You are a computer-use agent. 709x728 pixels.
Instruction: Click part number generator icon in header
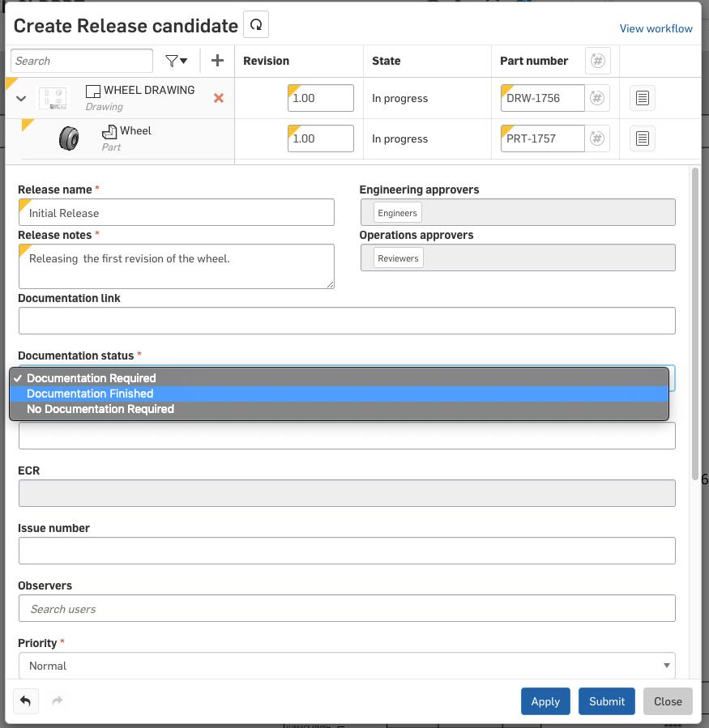pyautogui.click(x=597, y=61)
